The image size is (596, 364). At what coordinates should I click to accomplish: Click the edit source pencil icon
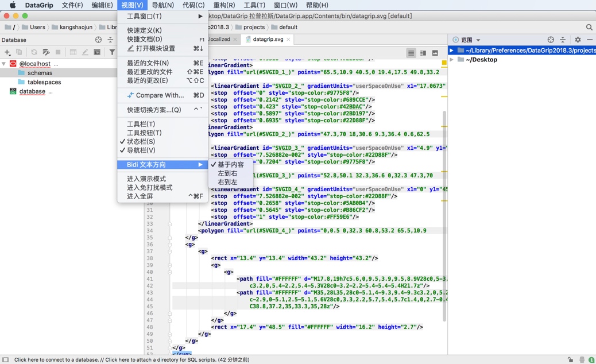85,52
